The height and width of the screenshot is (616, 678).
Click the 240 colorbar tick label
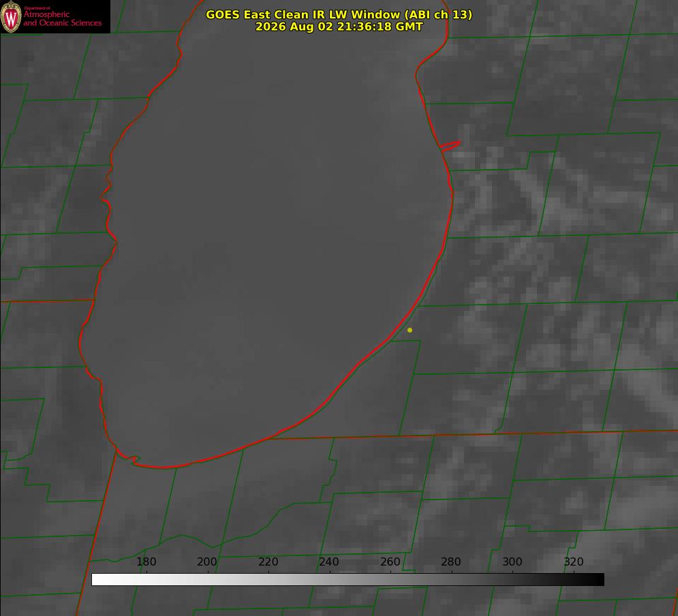click(329, 561)
